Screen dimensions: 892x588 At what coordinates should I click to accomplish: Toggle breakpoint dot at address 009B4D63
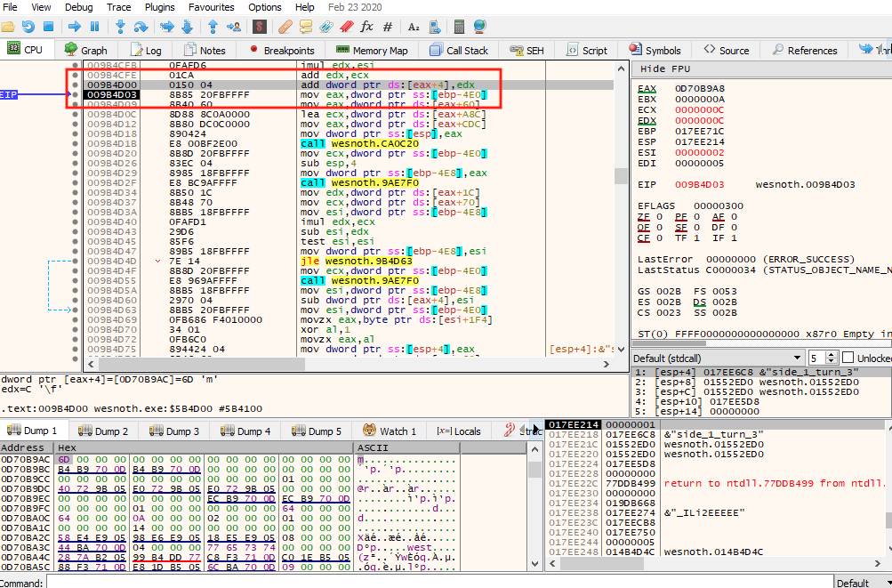pyautogui.click(x=75, y=310)
